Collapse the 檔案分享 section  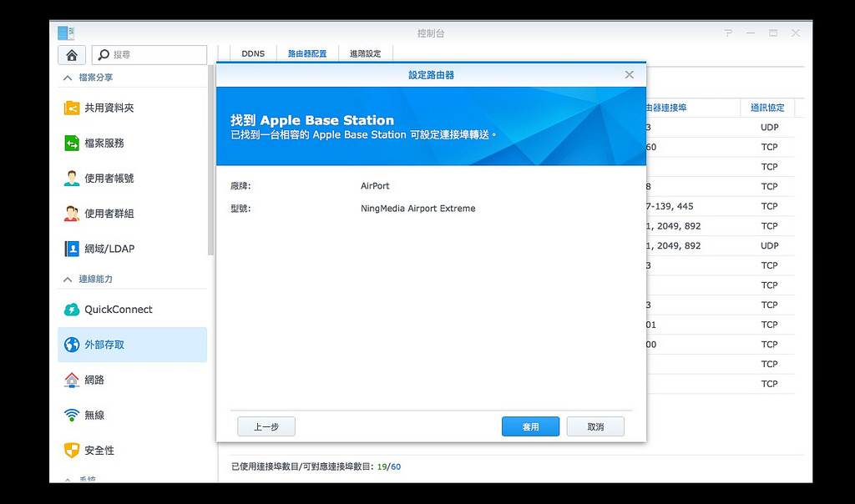pos(68,78)
